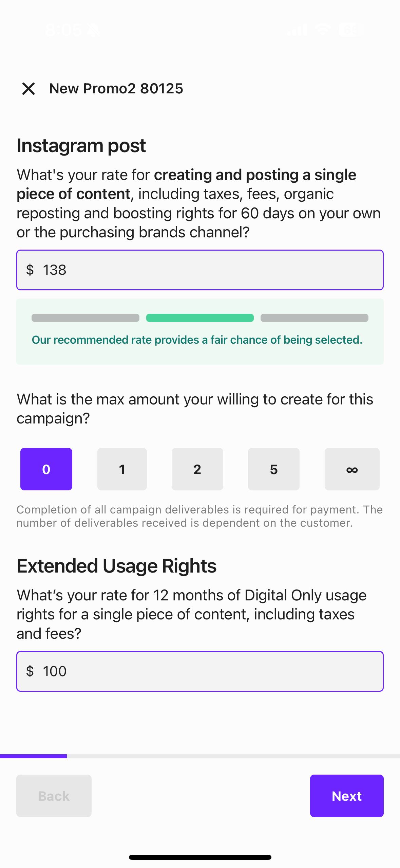The image size is (400, 868).
Task: Close the New Promo2 80125 form
Action: [x=28, y=89]
